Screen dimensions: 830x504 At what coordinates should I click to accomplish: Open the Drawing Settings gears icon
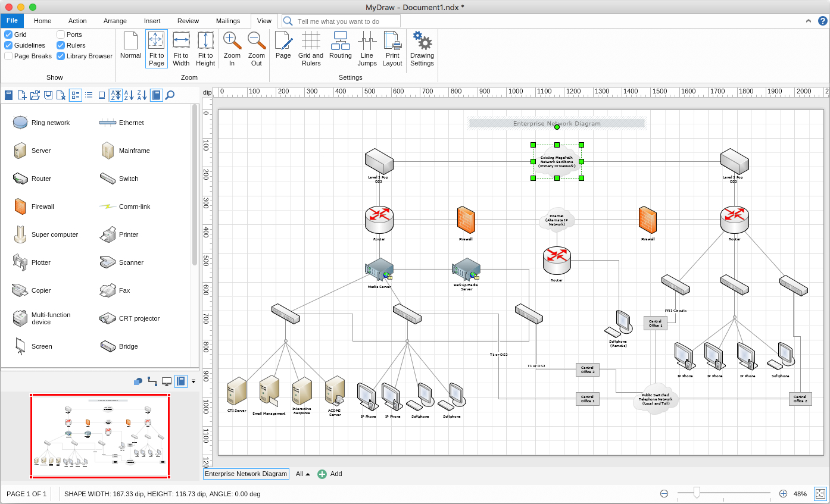(x=422, y=40)
